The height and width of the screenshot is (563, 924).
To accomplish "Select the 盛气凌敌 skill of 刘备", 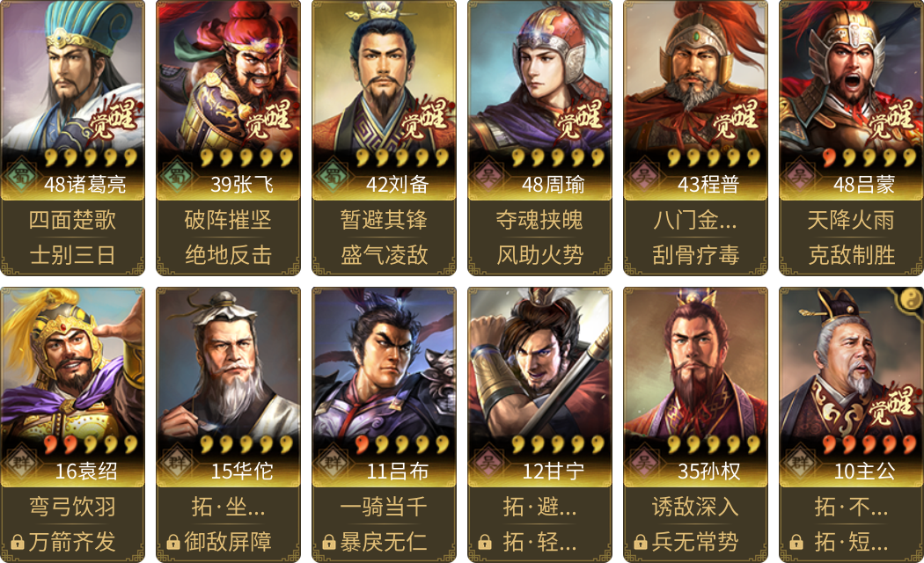I will [384, 255].
